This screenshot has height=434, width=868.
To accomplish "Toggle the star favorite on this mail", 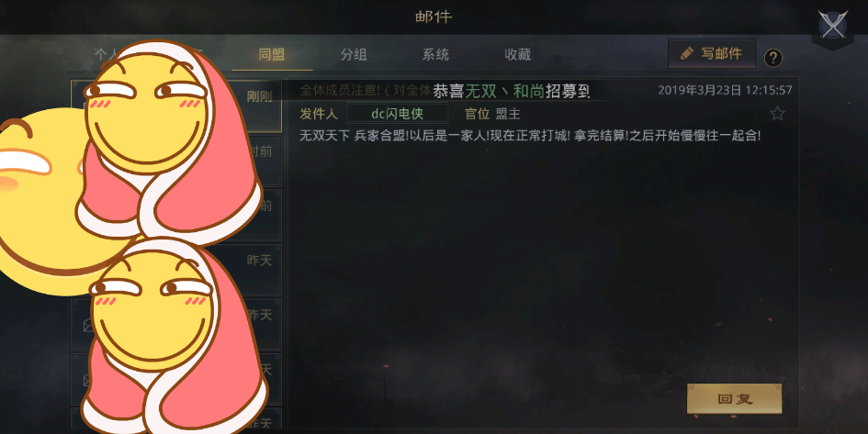I will point(778,114).
